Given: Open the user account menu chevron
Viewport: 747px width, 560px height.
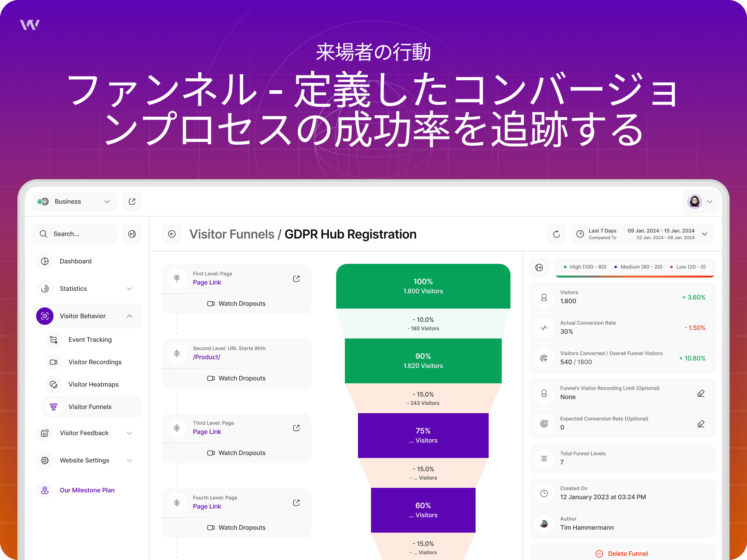Looking at the screenshot, I should coord(709,202).
